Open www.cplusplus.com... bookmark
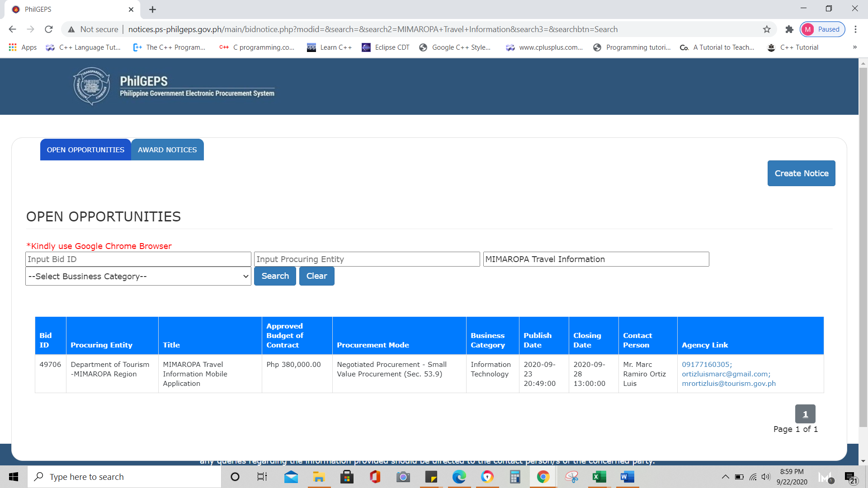The width and height of the screenshot is (868, 488). point(544,47)
